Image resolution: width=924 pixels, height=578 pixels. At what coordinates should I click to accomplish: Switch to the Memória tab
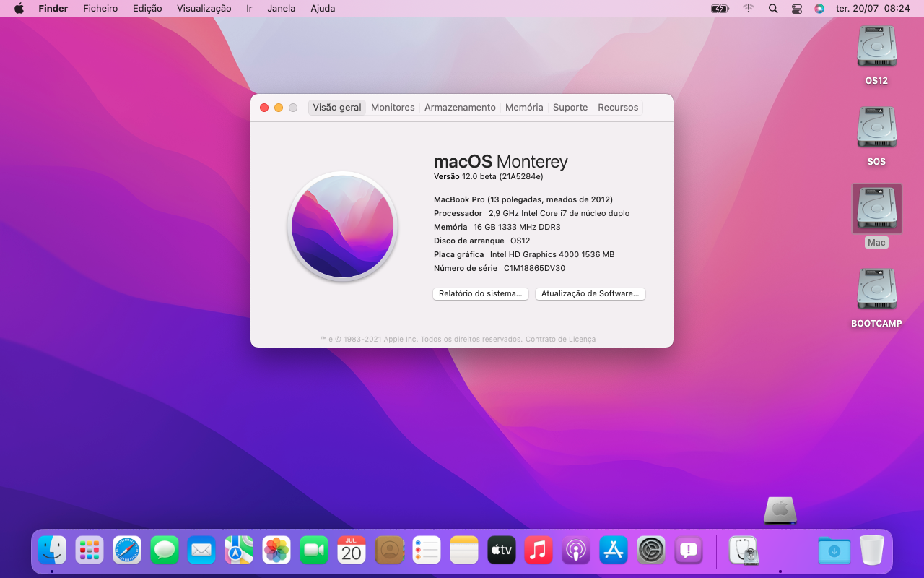pos(524,108)
